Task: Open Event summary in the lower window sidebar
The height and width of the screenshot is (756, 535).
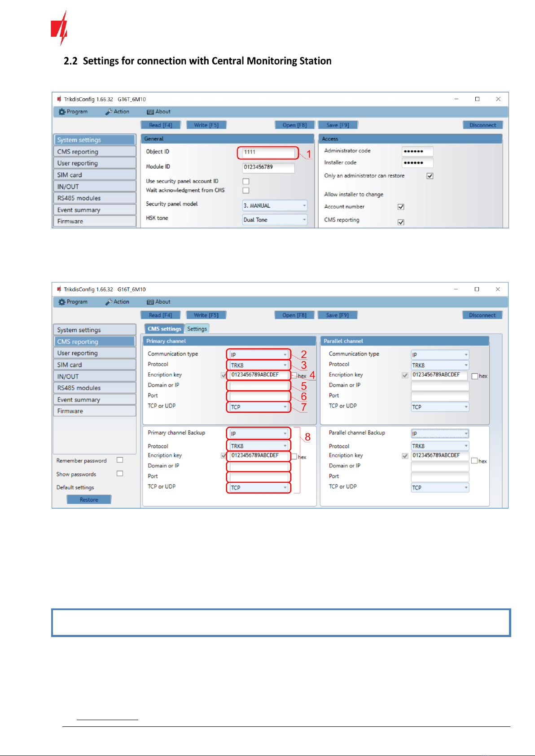Action: point(95,400)
